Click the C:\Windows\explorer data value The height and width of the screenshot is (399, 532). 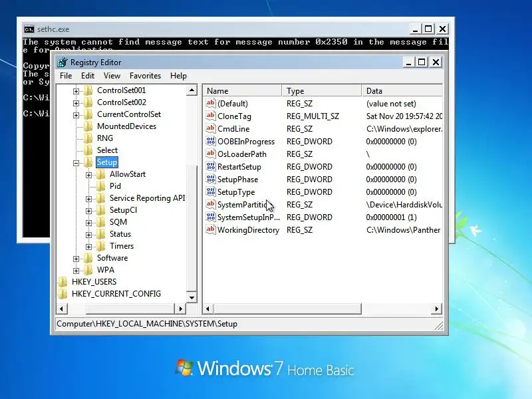[404, 129]
